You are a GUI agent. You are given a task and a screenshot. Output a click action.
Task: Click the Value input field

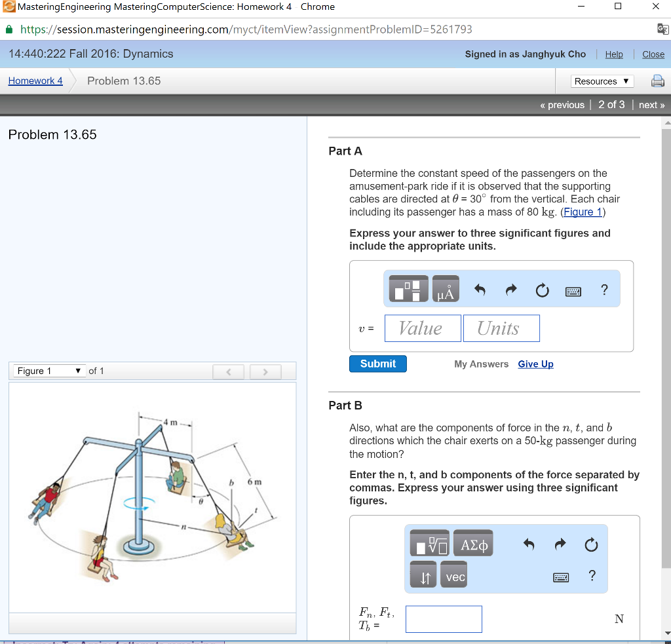pos(422,328)
